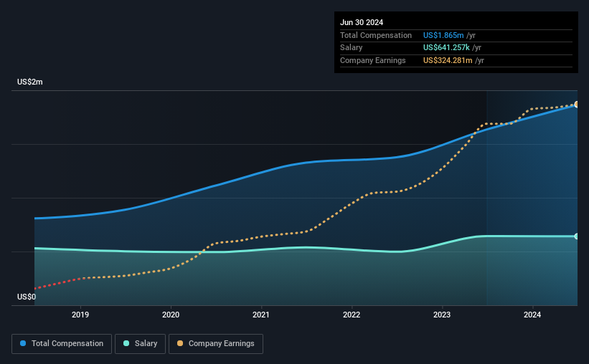Image resolution: width=589 pixels, height=364 pixels.
Task: Select the 2019 x-axis label
Action: pos(80,315)
